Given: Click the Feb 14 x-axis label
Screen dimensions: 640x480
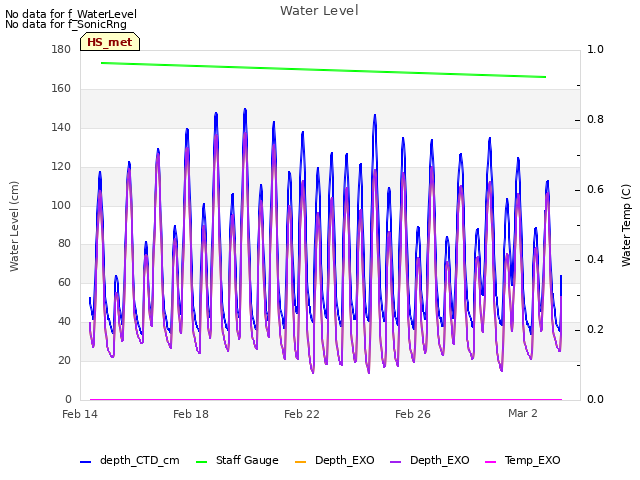Looking at the screenshot, I should (x=80, y=414).
